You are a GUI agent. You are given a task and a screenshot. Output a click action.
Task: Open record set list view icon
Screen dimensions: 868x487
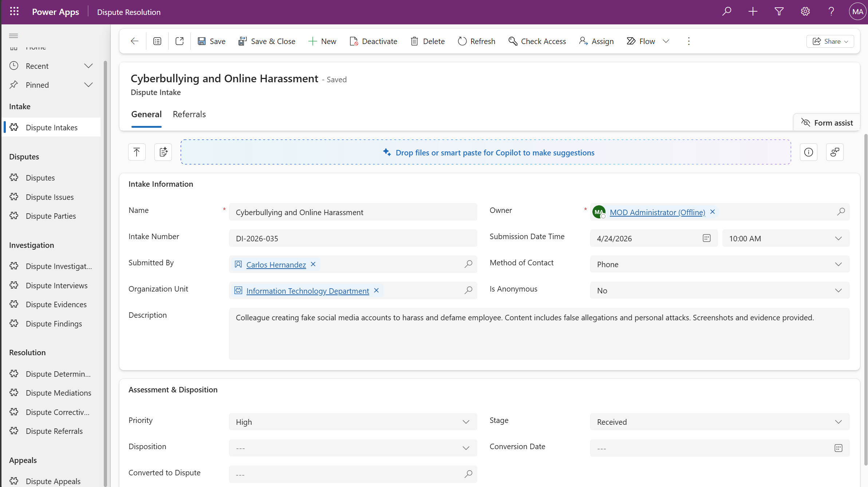[x=157, y=41]
